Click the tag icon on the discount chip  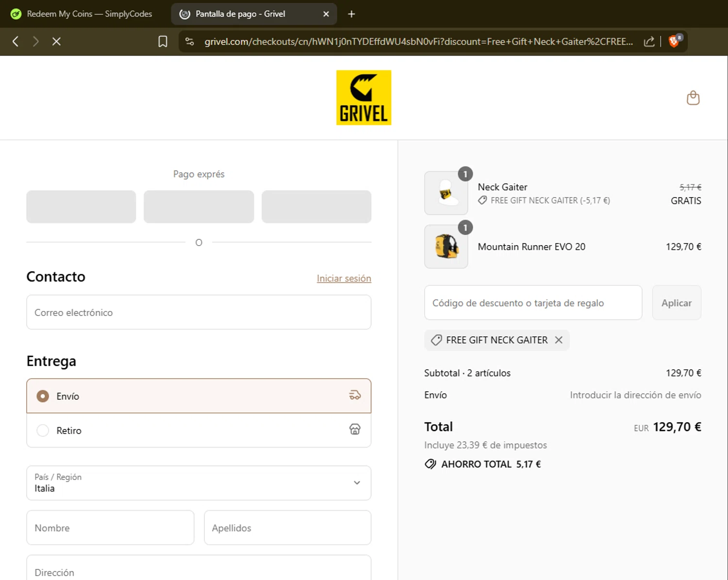[x=436, y=340]
